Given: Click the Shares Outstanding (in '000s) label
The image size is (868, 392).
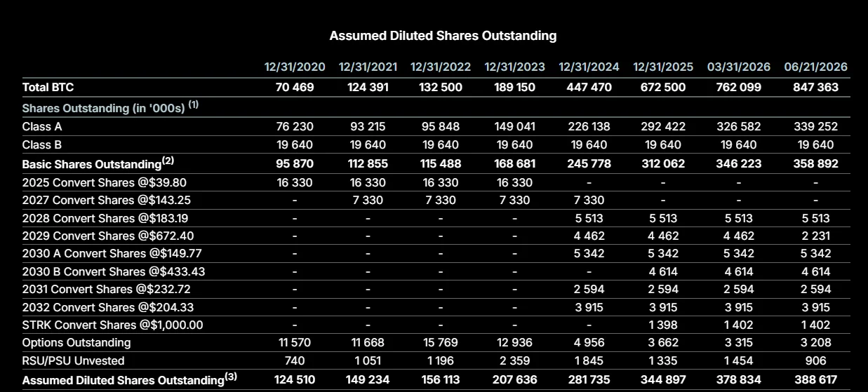Looking at the screenshot, I should [110, 107].
